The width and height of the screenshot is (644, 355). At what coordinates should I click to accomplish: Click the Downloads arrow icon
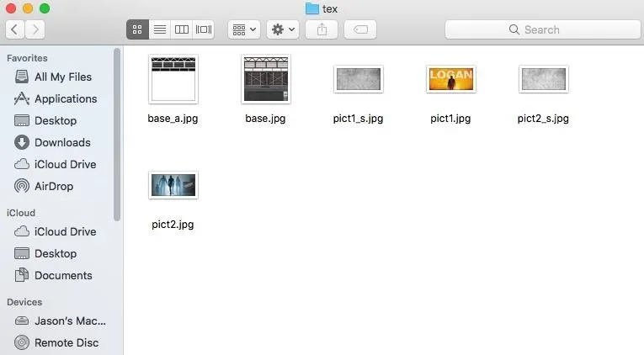(22, 142)
